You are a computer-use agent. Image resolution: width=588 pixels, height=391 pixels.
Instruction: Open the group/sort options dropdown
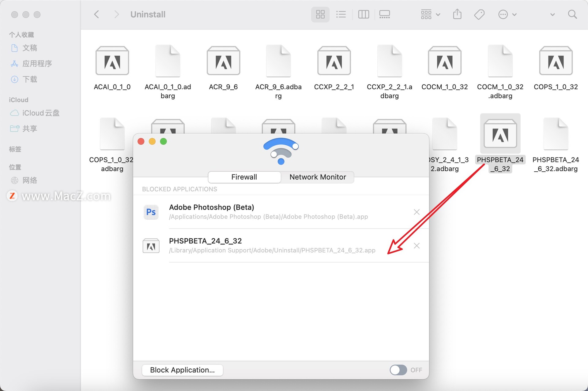[430, 14]
